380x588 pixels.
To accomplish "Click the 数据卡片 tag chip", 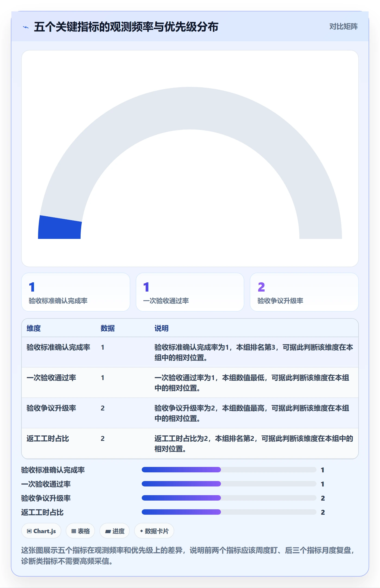I will click(154, 531).
